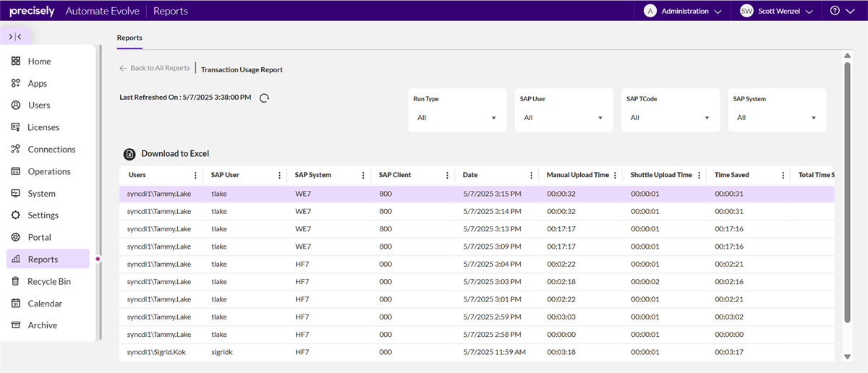Open the Users column options menu
Viewport: 868px width, 373px height.
pos(195,175)
